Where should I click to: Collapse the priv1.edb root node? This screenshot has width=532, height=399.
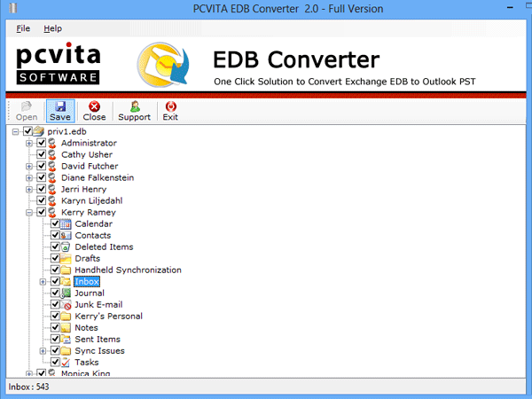(x=15, y=131)
